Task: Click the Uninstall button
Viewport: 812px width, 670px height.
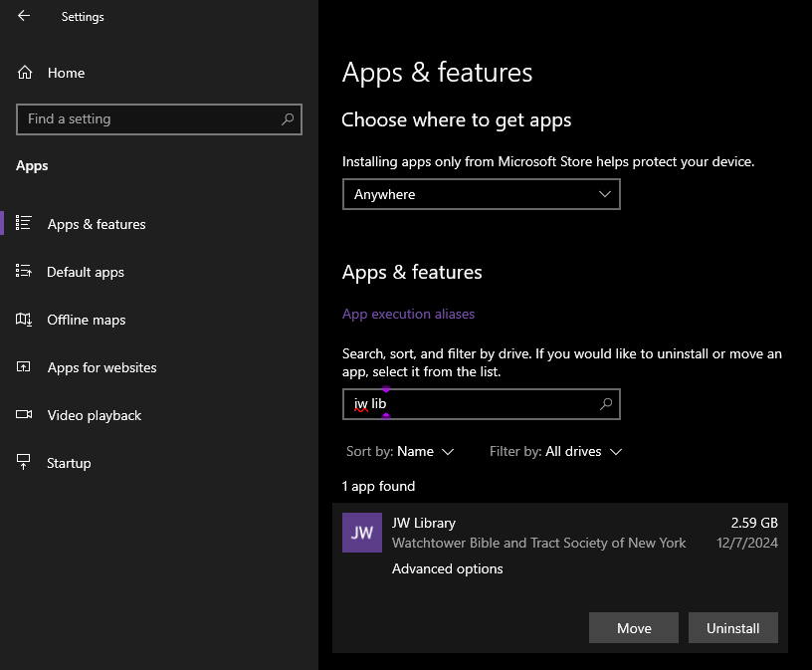Action: [733, 628]
